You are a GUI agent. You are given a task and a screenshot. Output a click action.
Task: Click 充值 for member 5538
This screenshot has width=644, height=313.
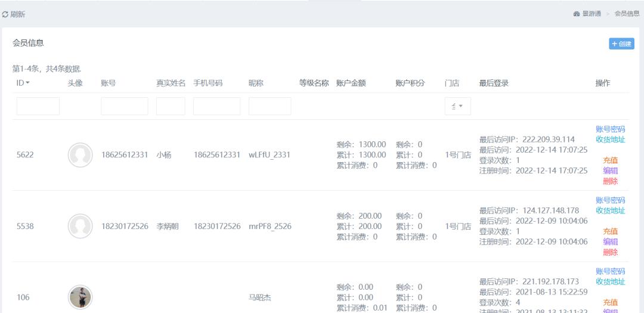click(x=611, y=231)
